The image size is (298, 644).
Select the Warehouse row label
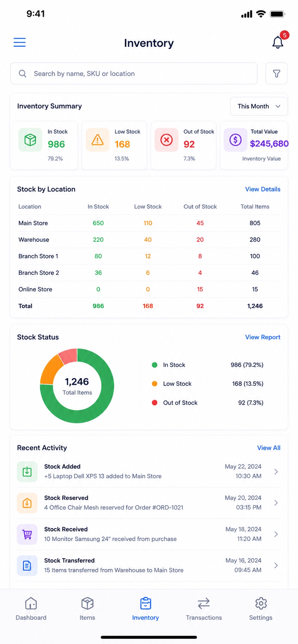point(34,240)
